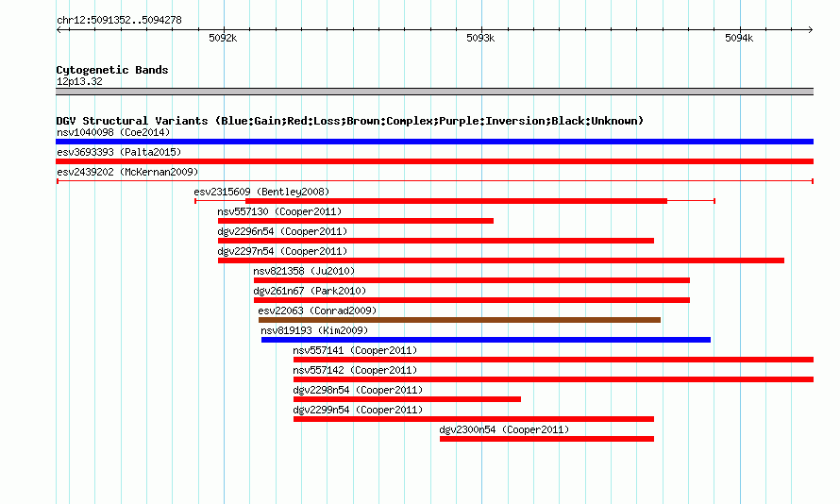Click the right arrowhead of the ruler
840x504 pixels.
point(811,30)
